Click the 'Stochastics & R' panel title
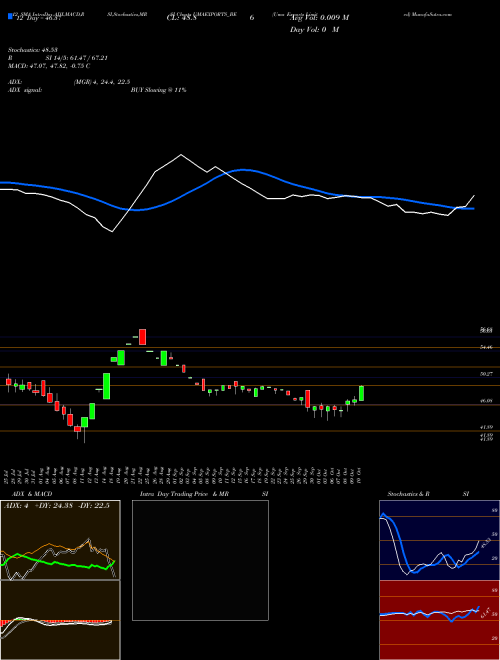This screenshot has height=660, width=500. [409, 494]
